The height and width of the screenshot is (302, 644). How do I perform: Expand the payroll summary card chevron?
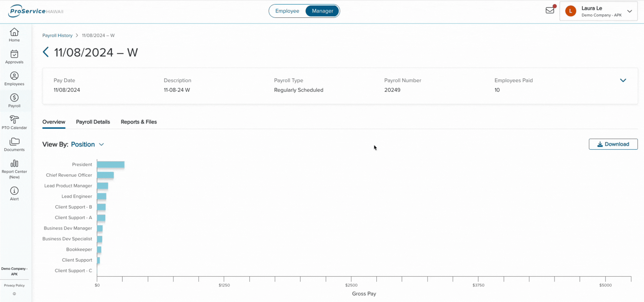[623, 80]
